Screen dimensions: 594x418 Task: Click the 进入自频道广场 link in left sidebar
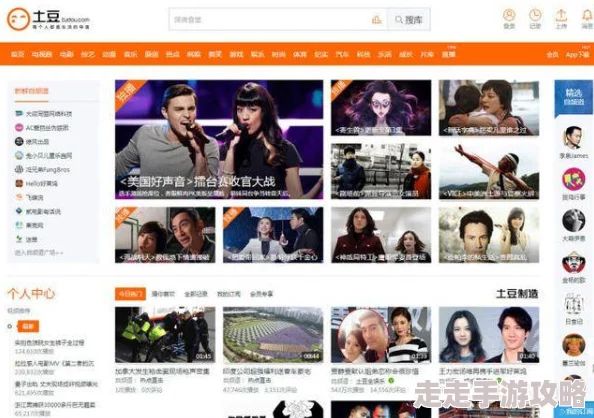coord(39,252)
